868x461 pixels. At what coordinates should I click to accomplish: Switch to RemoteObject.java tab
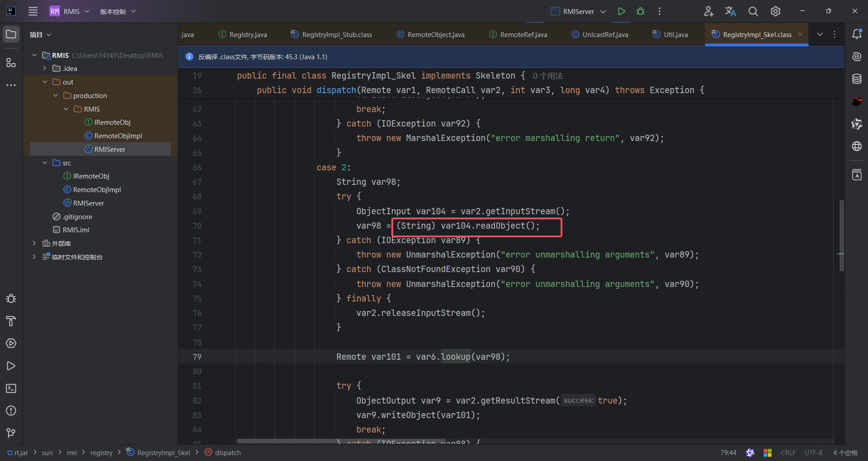[x=430, y=34]
